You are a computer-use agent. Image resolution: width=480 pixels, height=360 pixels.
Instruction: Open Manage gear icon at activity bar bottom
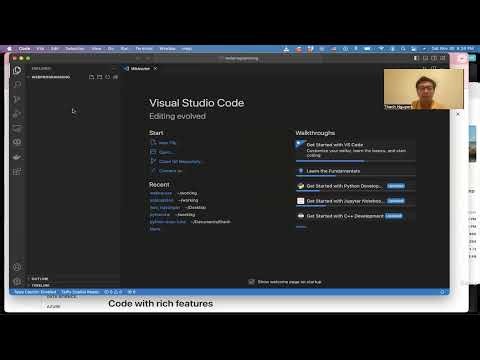(17, 282)
